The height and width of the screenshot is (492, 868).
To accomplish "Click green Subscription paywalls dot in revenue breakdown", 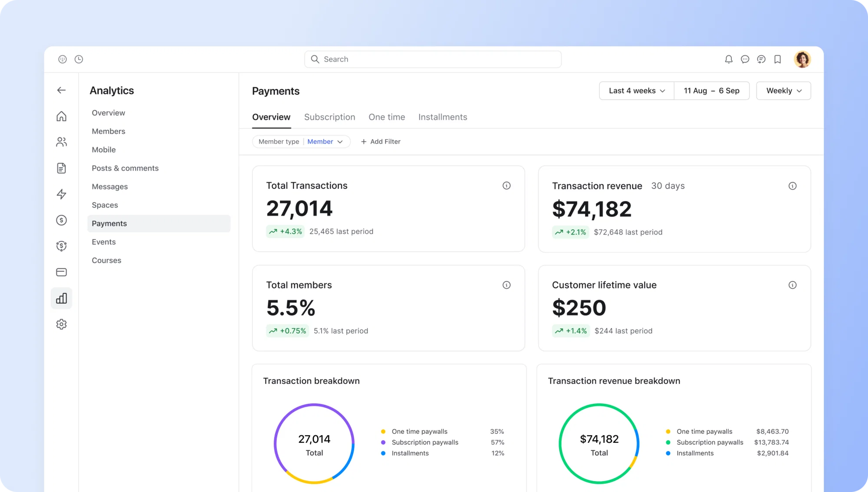I will (x=668, y=442).
